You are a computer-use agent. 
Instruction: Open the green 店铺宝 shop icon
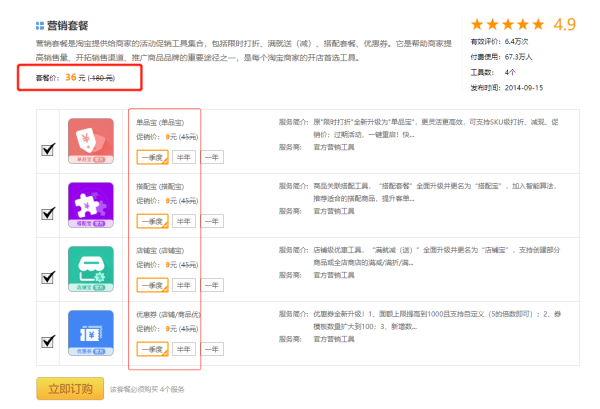click(x=91, y=269)
